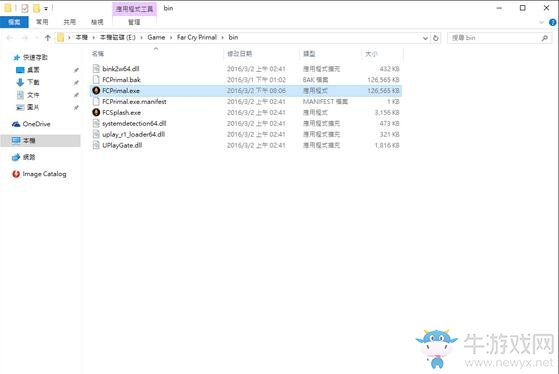The height and width of the screenshot is (374, 559).
Task: Click the Desktop icon in sidebar
Action: point(20,70)
